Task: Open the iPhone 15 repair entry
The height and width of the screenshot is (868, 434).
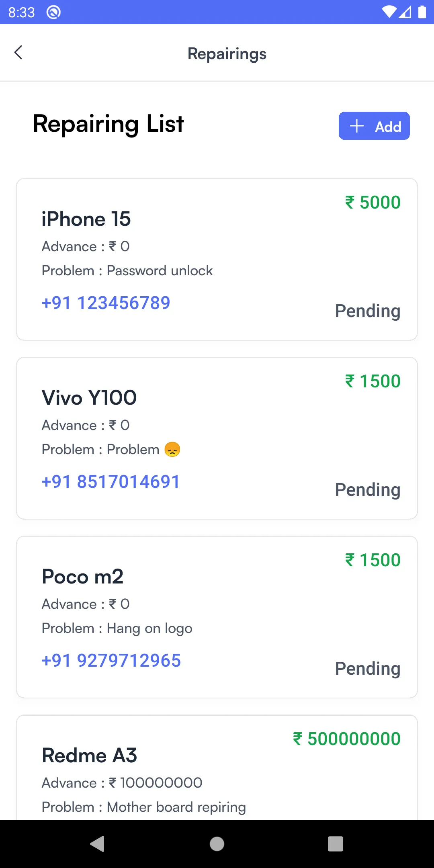Action: [x=86, y=219]
